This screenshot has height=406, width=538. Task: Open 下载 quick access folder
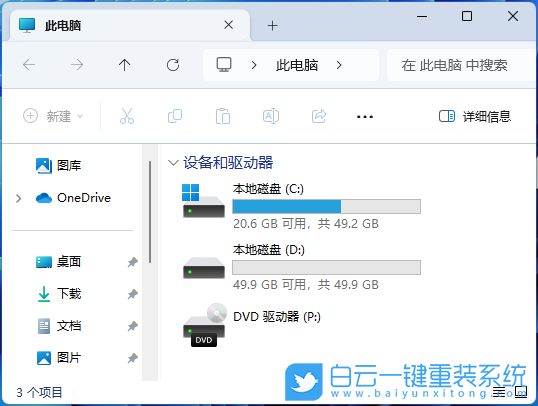(58, 294)
